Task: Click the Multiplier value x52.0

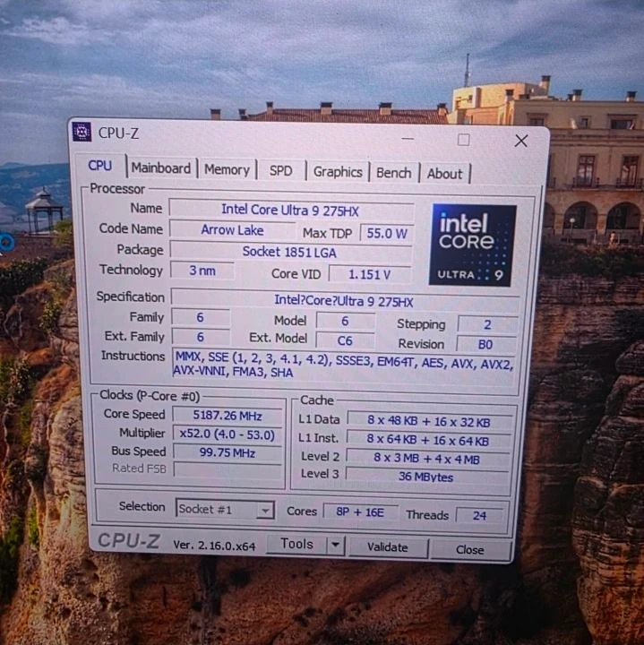Action: (228, 434)
